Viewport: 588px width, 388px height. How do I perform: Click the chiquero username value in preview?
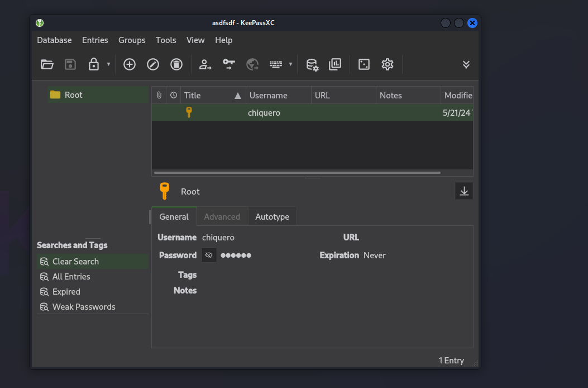click(x=218, y=238)
